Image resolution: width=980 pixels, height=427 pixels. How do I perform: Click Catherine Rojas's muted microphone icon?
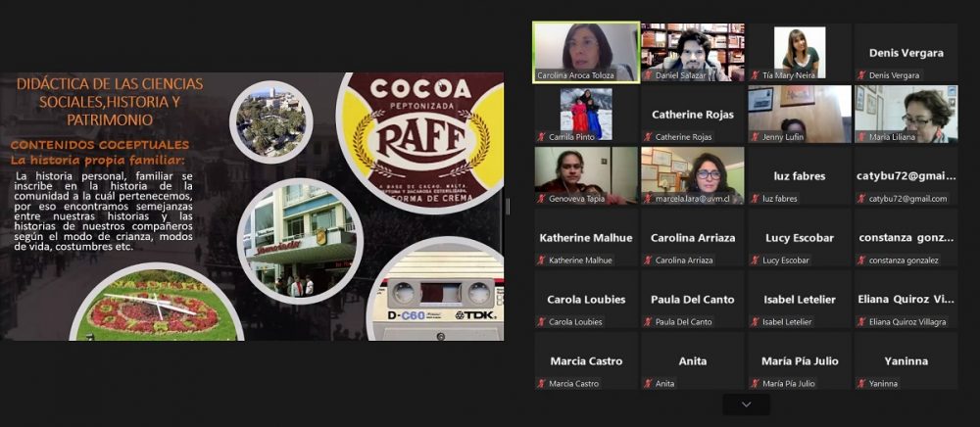(648, 137)
